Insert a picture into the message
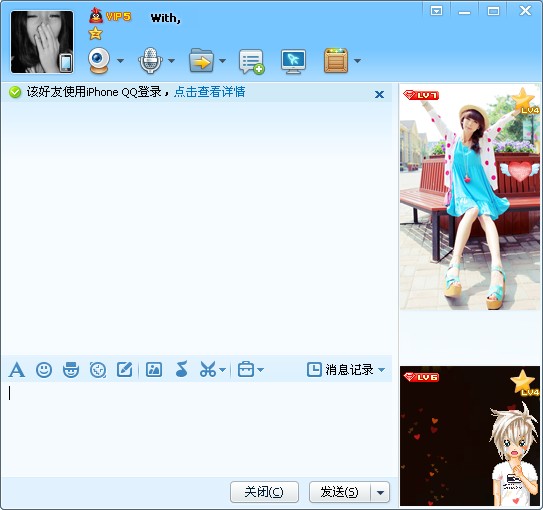Screen dimensions: 543x510 coord(154,369)
